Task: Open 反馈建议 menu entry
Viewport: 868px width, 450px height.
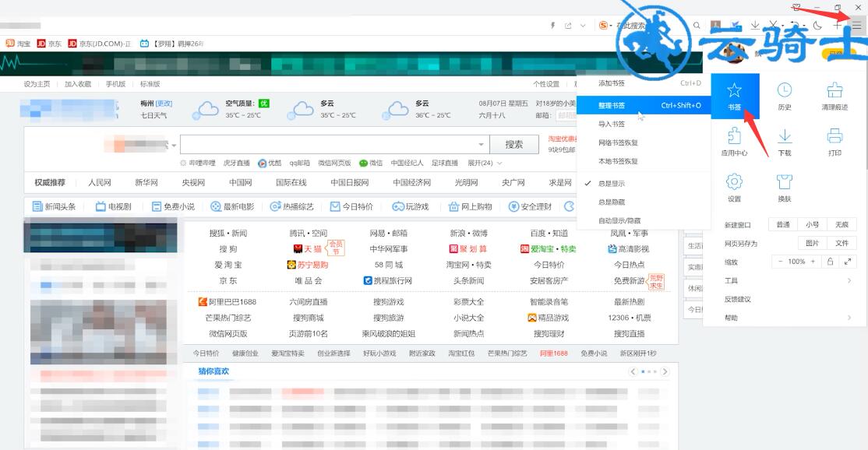Action: pyautogui.click(x=738, y=299)
